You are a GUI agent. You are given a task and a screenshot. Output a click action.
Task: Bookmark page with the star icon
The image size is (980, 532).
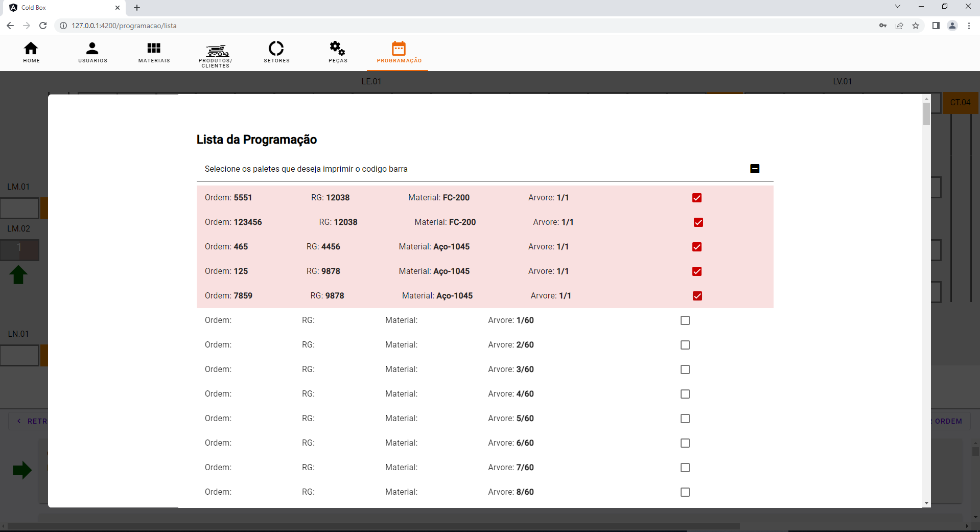[916, 26]
